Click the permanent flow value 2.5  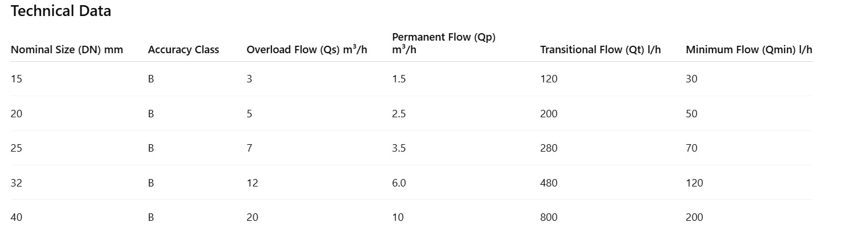tap(399, 114)
